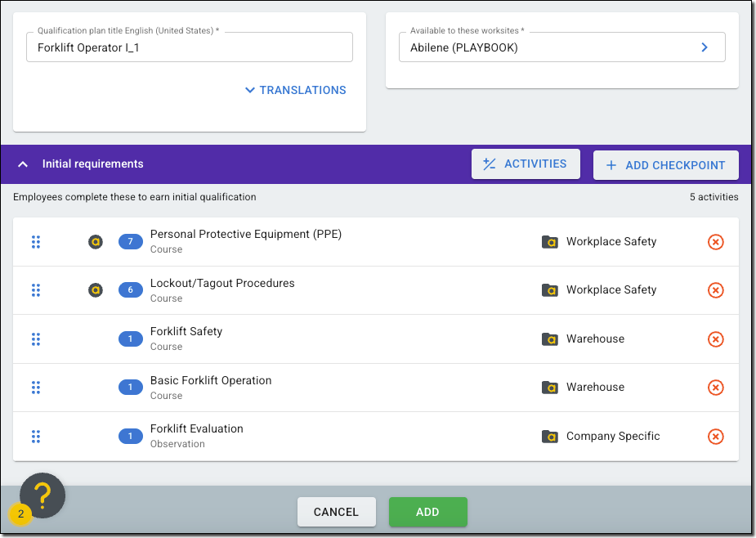Click the Company Specific folder icon

click(x=550, y=437)
